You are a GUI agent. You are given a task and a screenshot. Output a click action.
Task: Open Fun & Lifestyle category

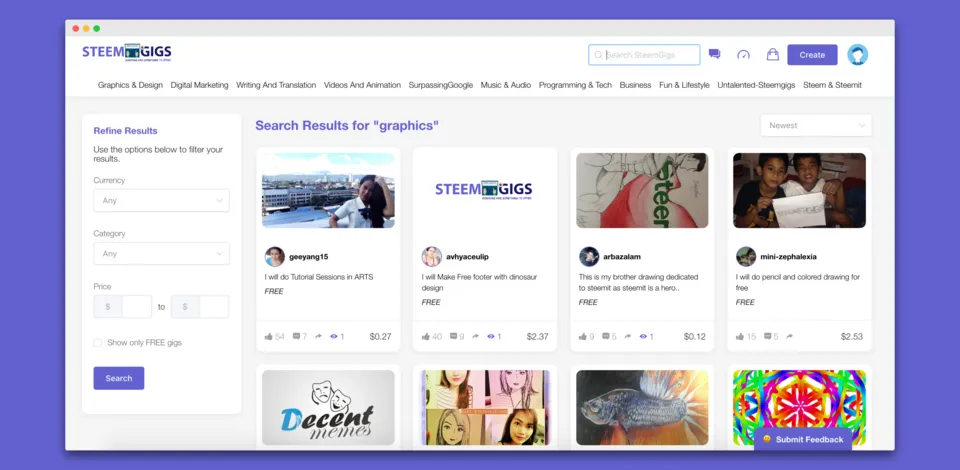pos(684,85)
